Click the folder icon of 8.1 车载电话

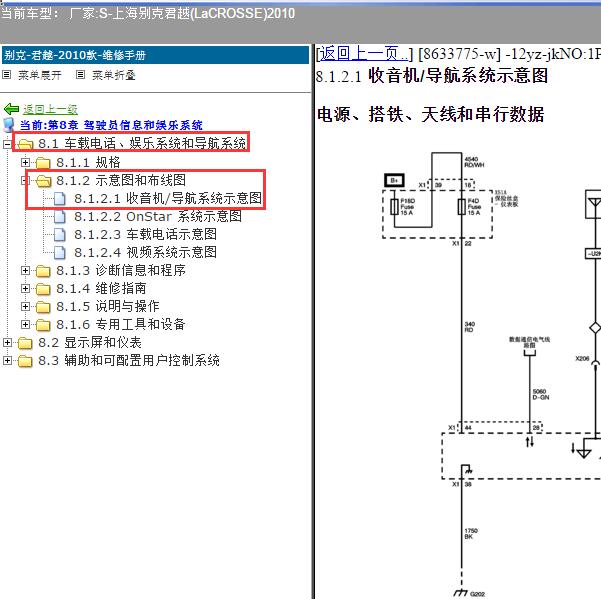(x=25, y=144)
